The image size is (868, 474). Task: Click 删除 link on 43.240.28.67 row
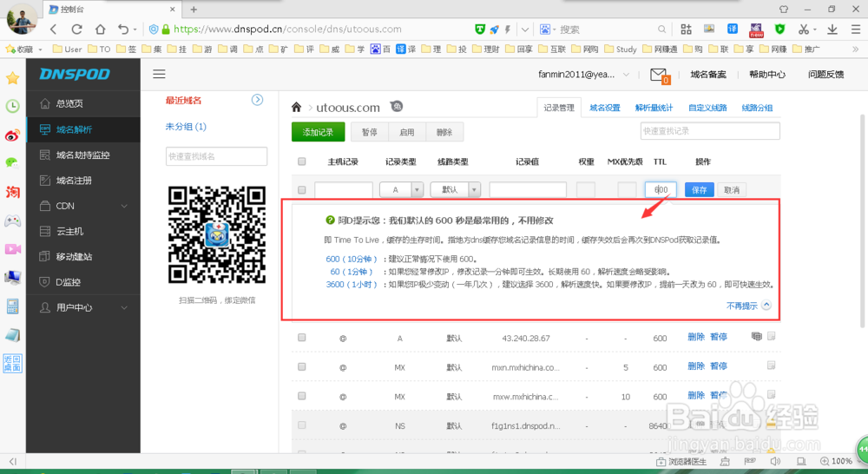pos(696,337)
